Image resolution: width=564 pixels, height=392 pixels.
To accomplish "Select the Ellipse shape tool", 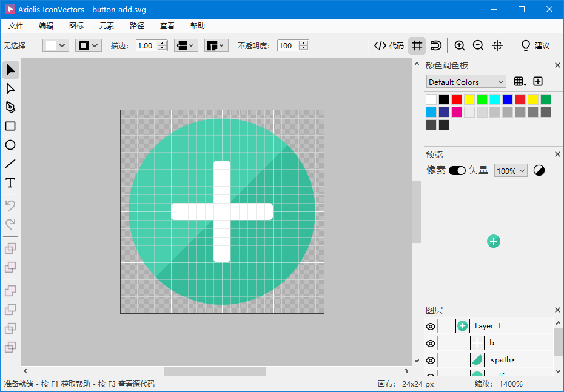I will click(x=10, y=145).
